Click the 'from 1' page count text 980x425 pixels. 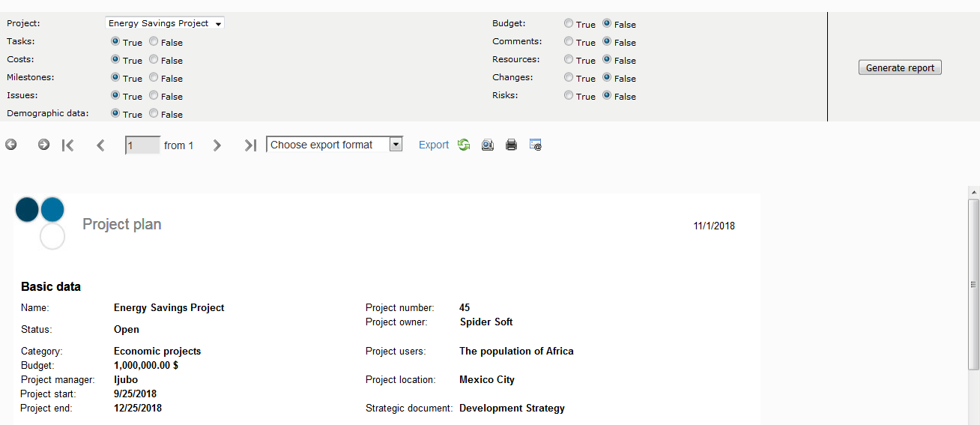click(179, 145)
